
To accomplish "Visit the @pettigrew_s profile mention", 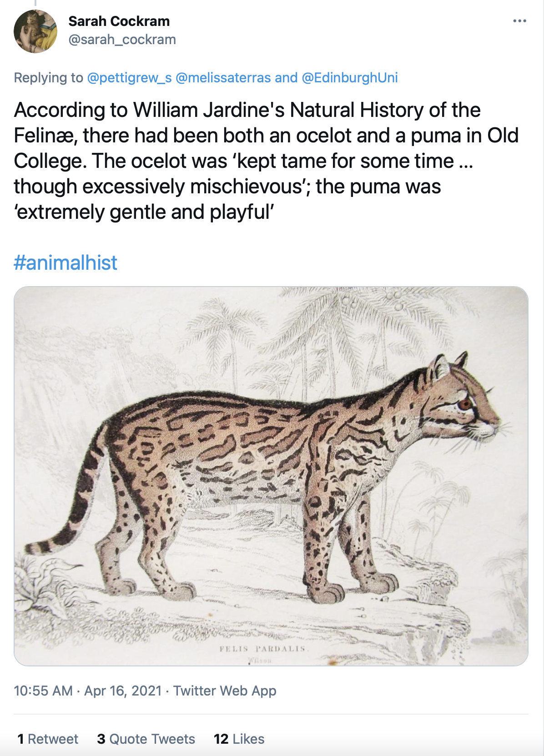I will tap(129, 78).
